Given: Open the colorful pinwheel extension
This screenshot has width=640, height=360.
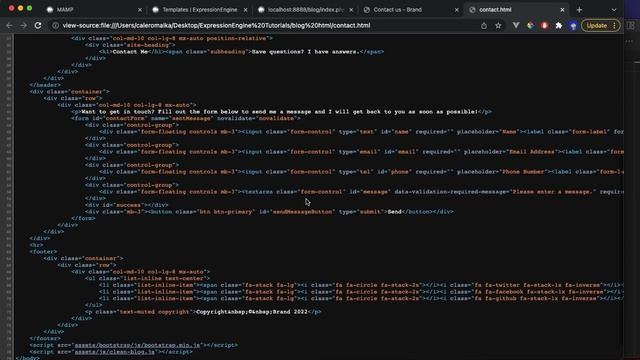Looking at the screenshot, I should coord(530,25).
